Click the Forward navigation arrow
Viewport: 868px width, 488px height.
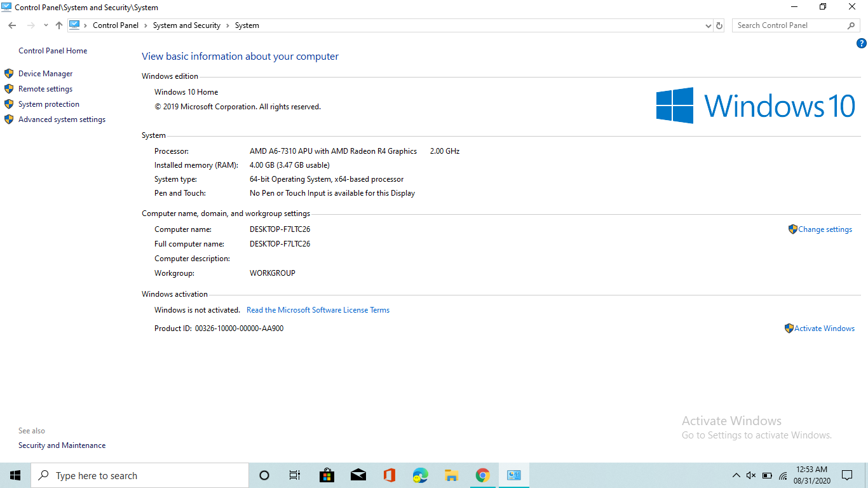pyautogui.click(x=31, y=25)
